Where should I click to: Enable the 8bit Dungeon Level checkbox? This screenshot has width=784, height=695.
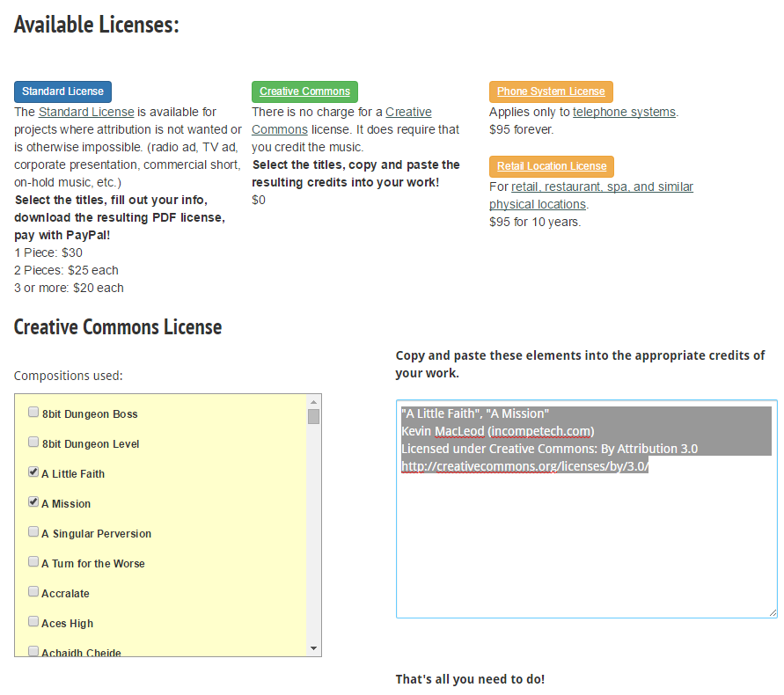pyautogui.click(x=33, y=443)
